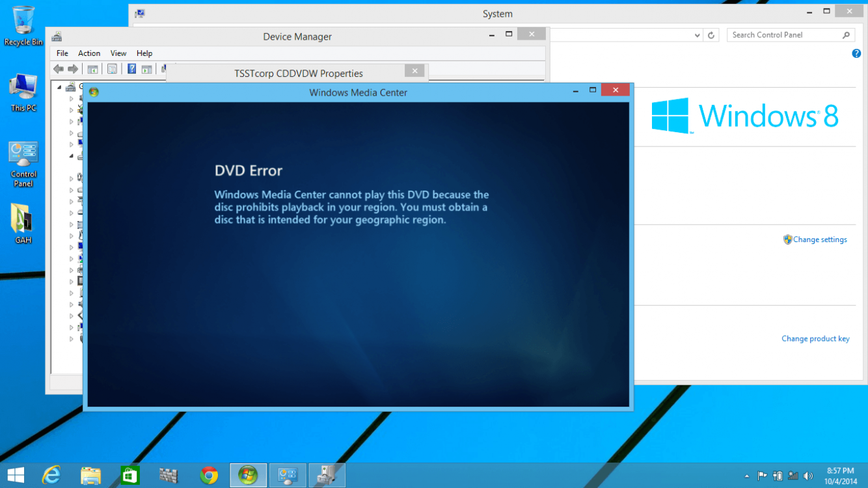Open the Help menu in Device Manager
This screenshot has height=488, width=868.
144,53
